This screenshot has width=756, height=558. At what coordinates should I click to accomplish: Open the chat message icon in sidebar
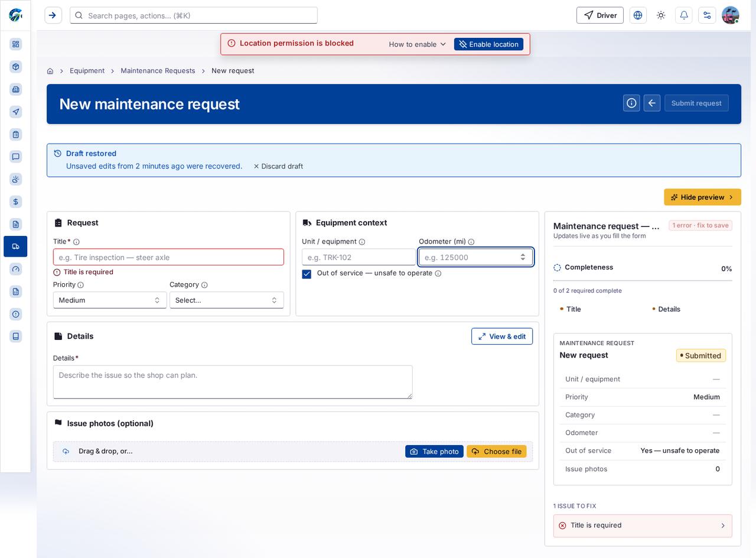pyautogui.click(x=16, y=157)
